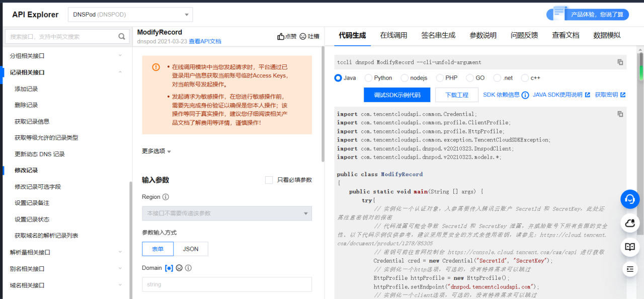
Task: Enable only required parameters checkbox
Action: 269,180
